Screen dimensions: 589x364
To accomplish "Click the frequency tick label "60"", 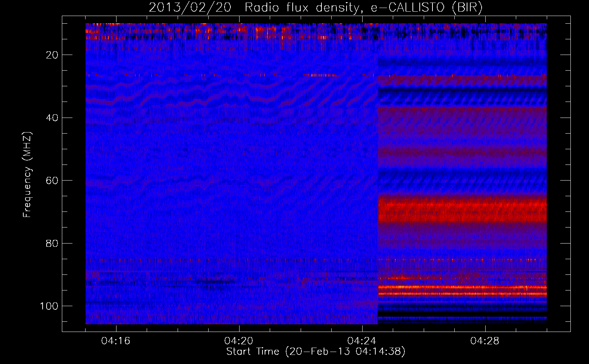I will (52, 181).
